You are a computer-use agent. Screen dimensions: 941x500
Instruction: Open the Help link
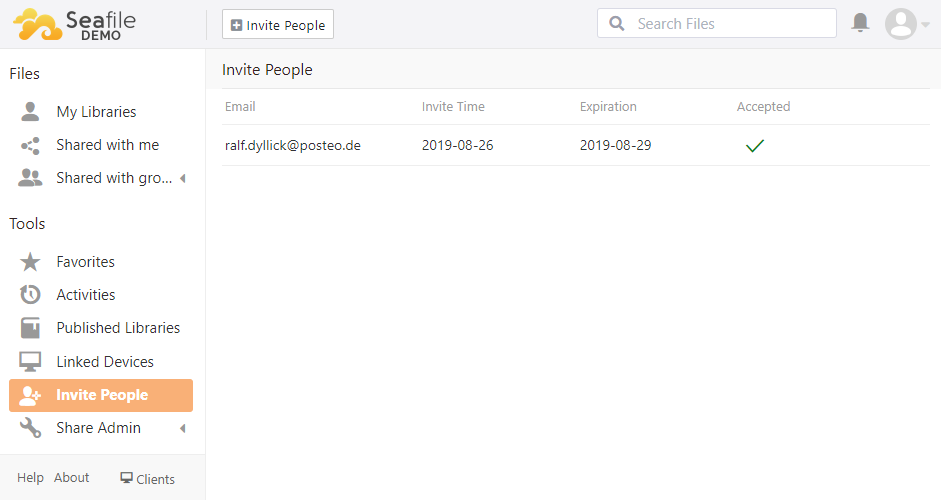click(30, 478)
